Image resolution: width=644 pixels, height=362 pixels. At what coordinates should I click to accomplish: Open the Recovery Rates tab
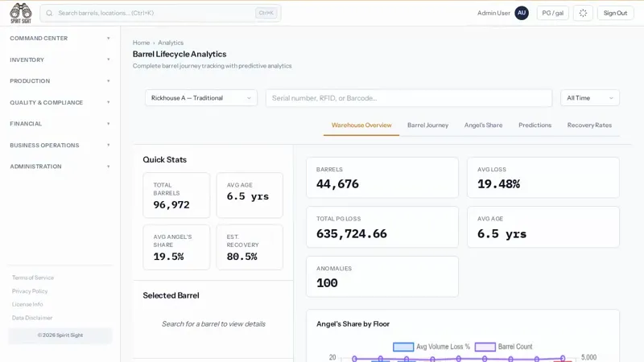(589, 125)
